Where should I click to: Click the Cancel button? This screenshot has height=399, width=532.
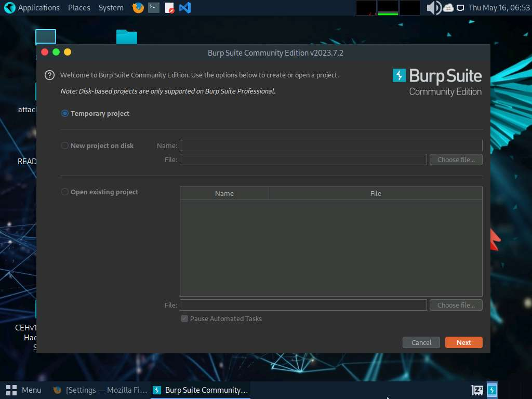(421, 342)
